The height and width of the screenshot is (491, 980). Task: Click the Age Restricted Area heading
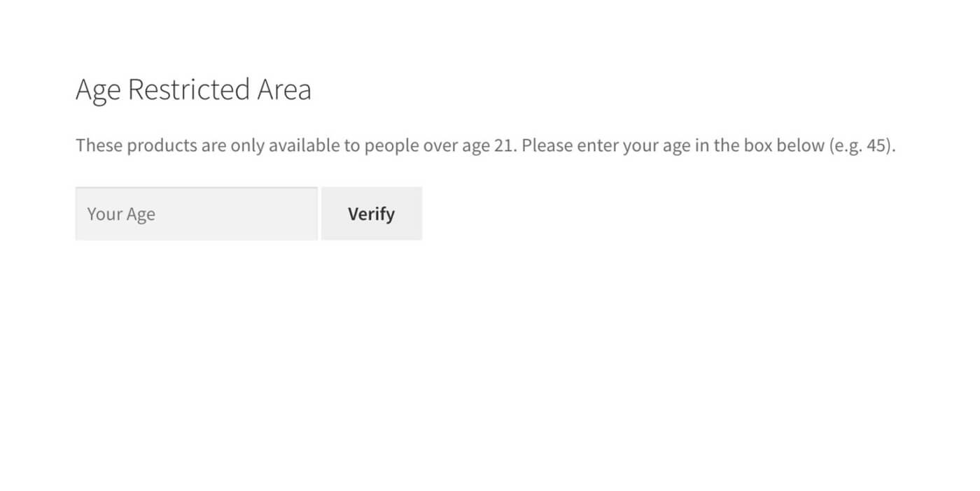[194, 89]
